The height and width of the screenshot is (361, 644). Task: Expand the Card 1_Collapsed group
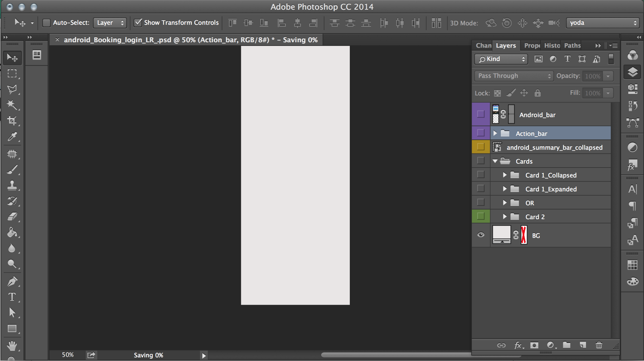[505, 175]
